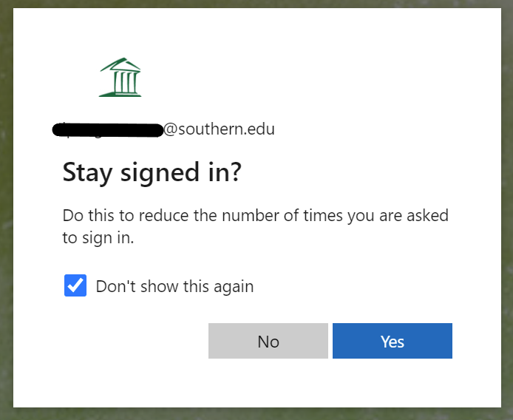Click the @southern.edu email domain text
The height and width of the screenshot is (420, 513).
tap(219, 129)
